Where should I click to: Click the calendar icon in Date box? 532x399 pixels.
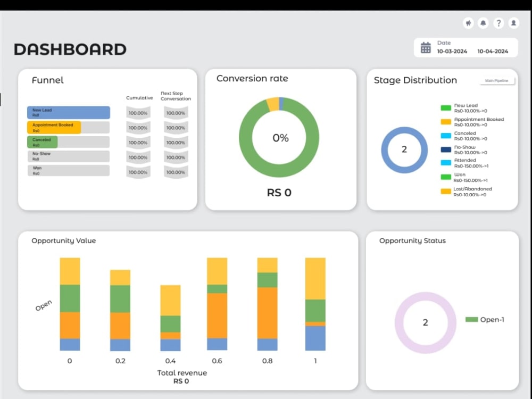426,47
